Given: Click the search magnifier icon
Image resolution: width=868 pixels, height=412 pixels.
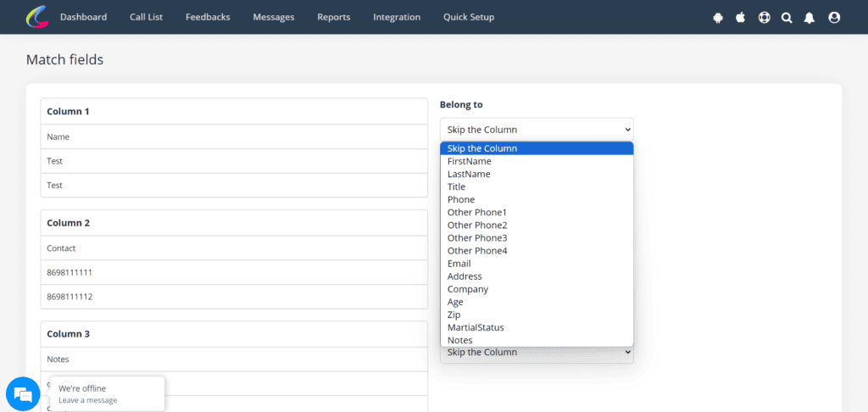Looking at the screenshot, I should pyautogui.click(x=787, y=18).
